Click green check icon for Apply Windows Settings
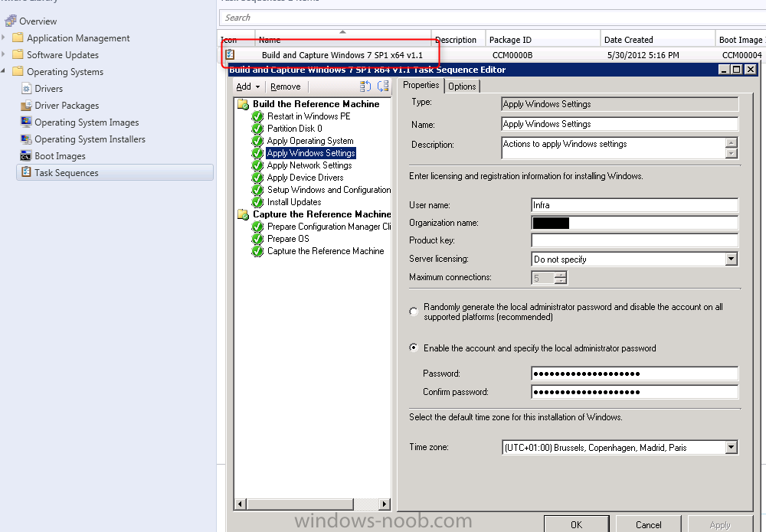The width and height of the screenshot is (766, 532). pos(257,153)
